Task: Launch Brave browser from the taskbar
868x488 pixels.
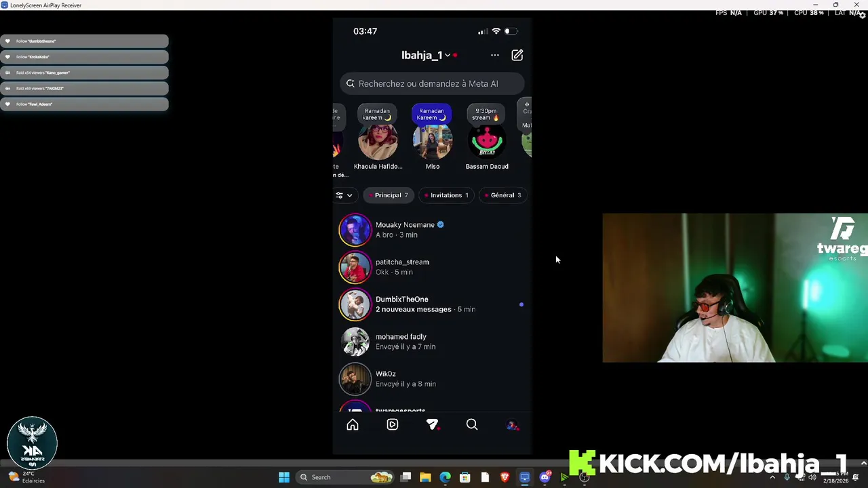Action: pyautogui.click(x=505, y=477)
